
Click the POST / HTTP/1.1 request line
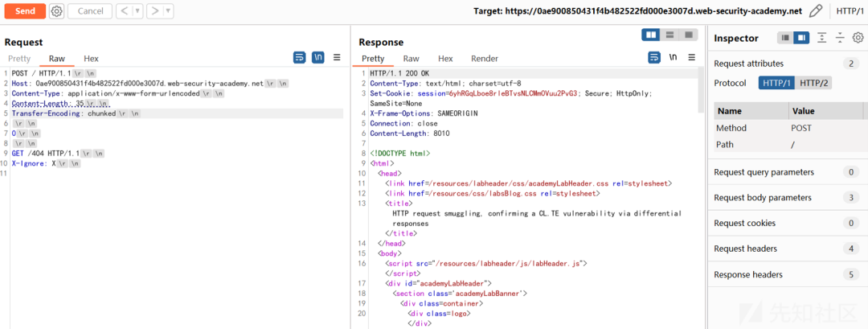tap(54, 74)
